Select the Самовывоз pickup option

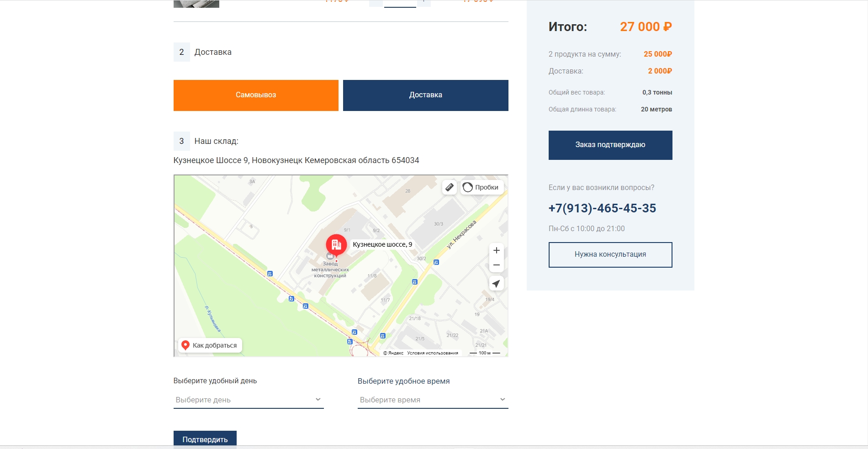[x=256, y=95]
